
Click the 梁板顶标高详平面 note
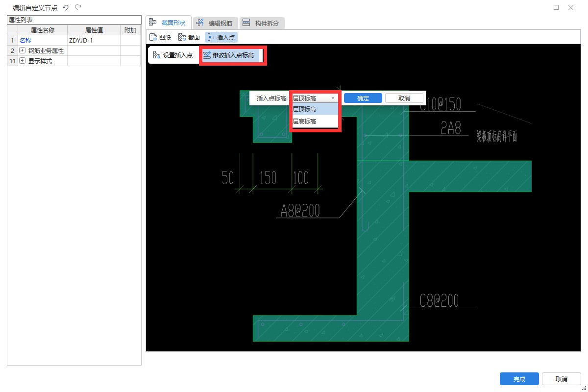(x=497, y=137)
